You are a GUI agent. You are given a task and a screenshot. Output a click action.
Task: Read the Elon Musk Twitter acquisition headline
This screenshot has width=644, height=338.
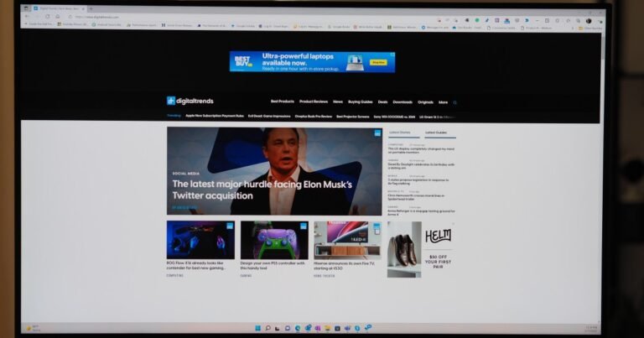[x=262, y=190]
